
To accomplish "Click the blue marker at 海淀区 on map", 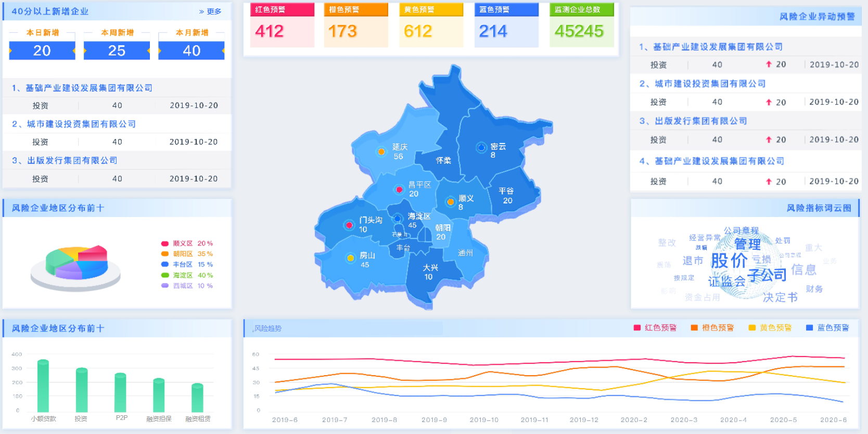I will pos(398,219).
